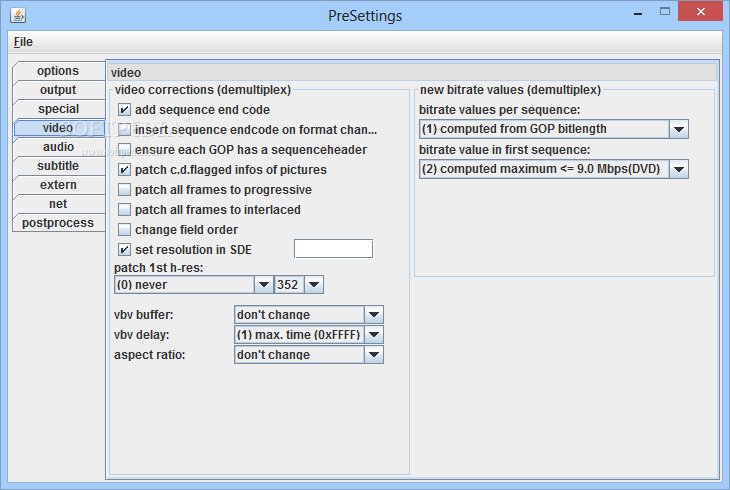
Task: Open the options tab
Action: point(59,71)
